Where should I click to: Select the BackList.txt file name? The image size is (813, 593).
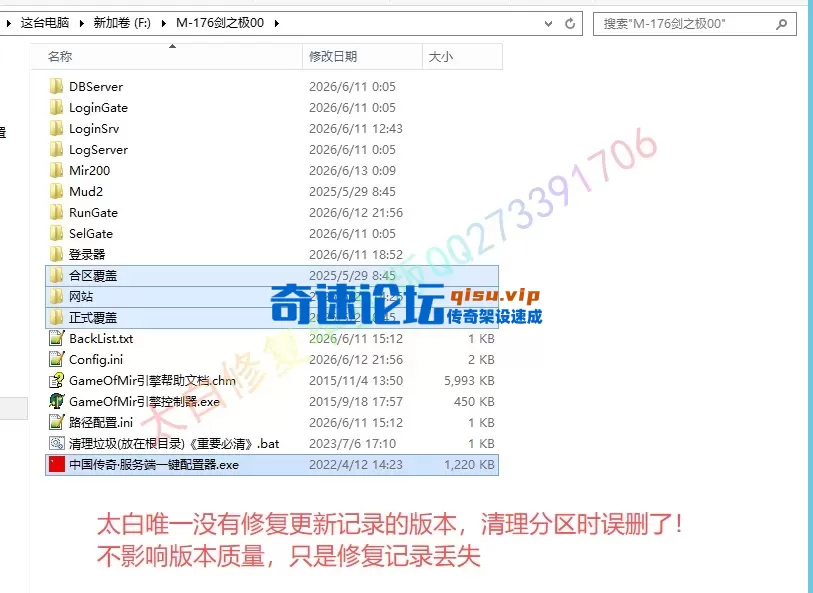[x=101, y=338]
